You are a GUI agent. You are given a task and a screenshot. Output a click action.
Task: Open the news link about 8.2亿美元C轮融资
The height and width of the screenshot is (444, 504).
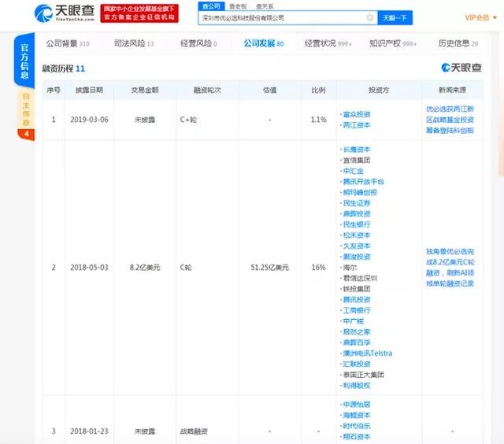click(450, 268)
